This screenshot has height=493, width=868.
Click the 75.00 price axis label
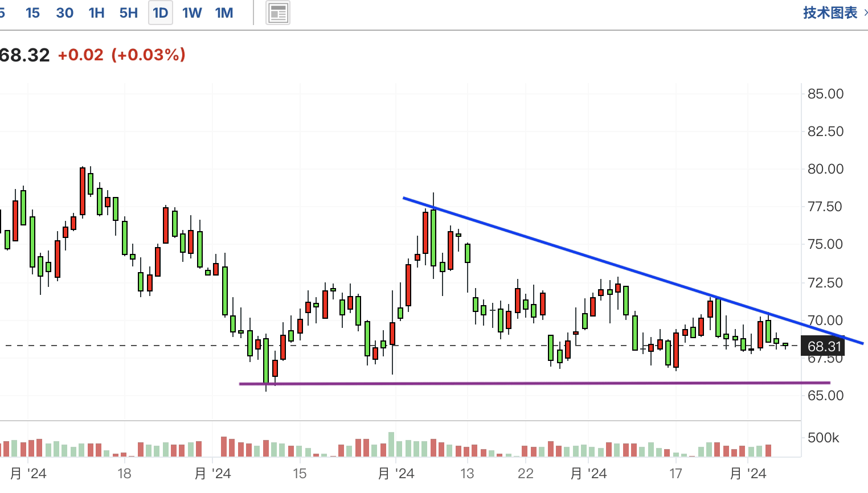[x=825, y=244]
